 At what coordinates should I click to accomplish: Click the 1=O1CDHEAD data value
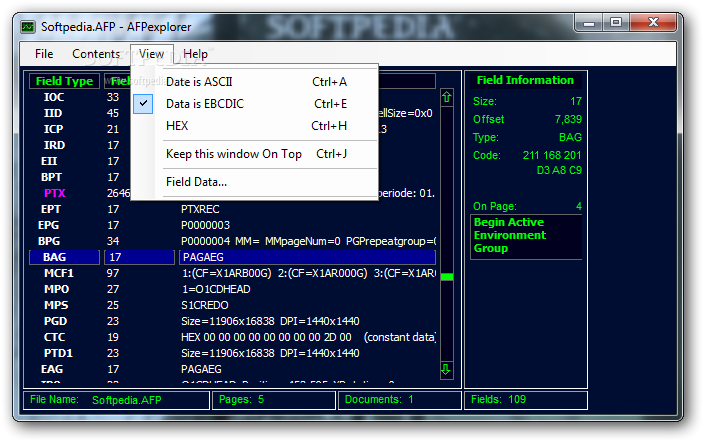coord(216,289)
